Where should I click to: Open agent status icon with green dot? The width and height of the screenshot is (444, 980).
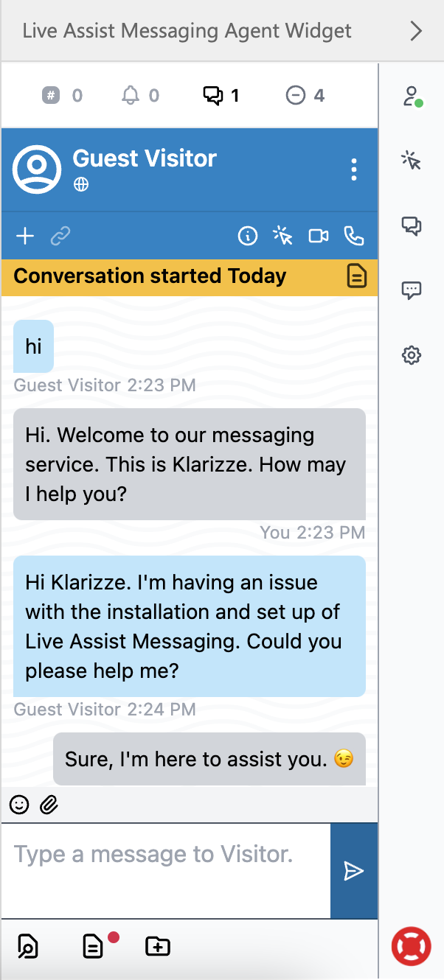pos(412,97)
